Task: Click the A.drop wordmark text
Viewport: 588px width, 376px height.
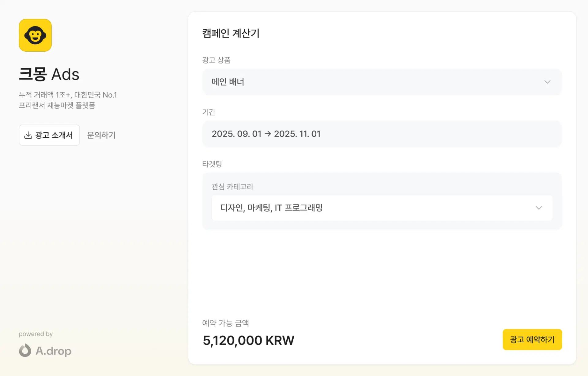Action: (54, 351)
